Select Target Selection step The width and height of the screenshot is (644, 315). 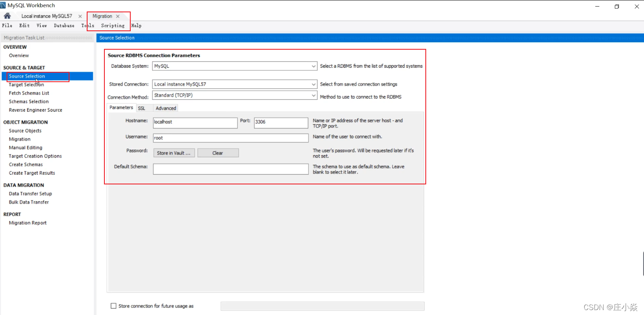(x=26, y=85)
